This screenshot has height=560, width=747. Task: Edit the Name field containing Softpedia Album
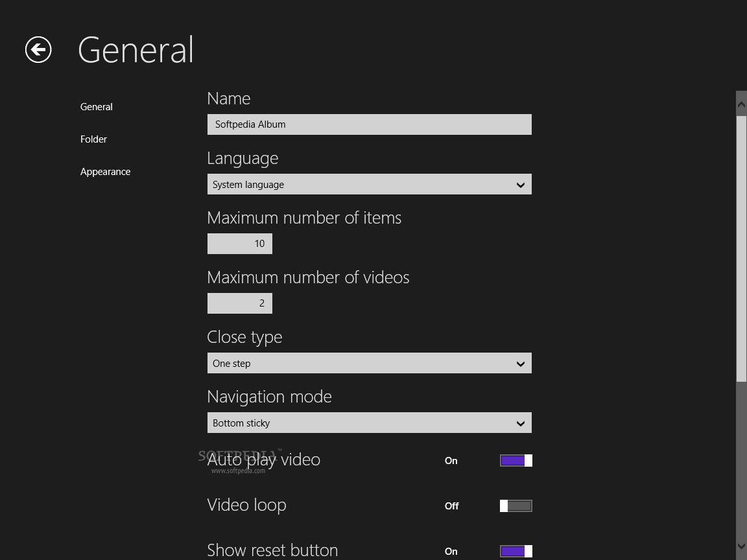tap(369, 124)
